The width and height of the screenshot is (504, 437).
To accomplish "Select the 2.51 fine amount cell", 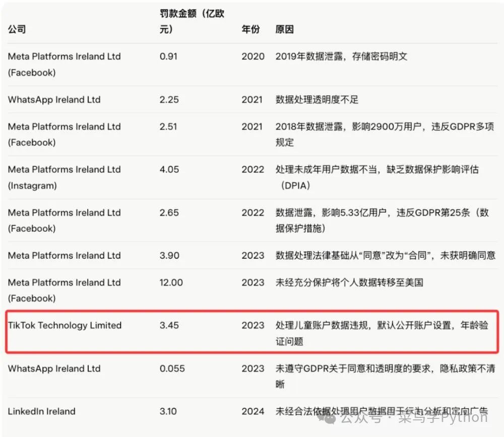I will [x=168, y=126].
